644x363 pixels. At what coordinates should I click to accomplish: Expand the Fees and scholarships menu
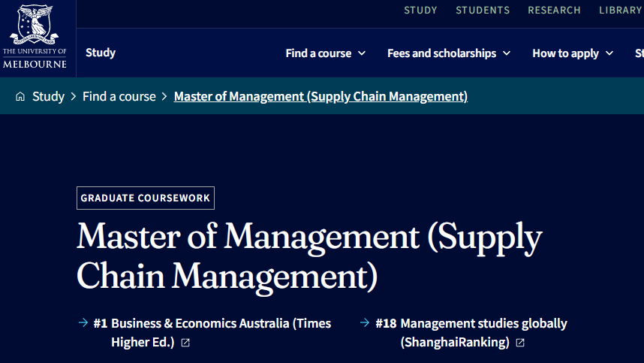tap(449, 53)
